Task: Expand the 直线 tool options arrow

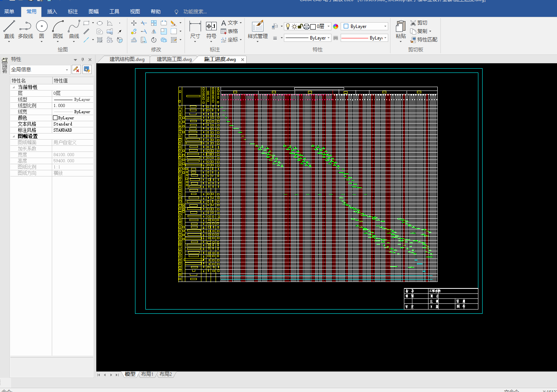Action: (x=9, y=41)
